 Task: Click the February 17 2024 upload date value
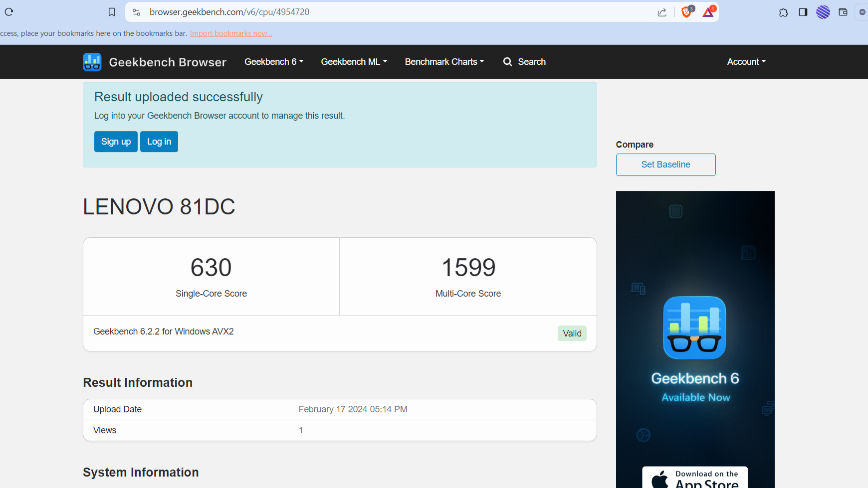(x=353, y=409)
